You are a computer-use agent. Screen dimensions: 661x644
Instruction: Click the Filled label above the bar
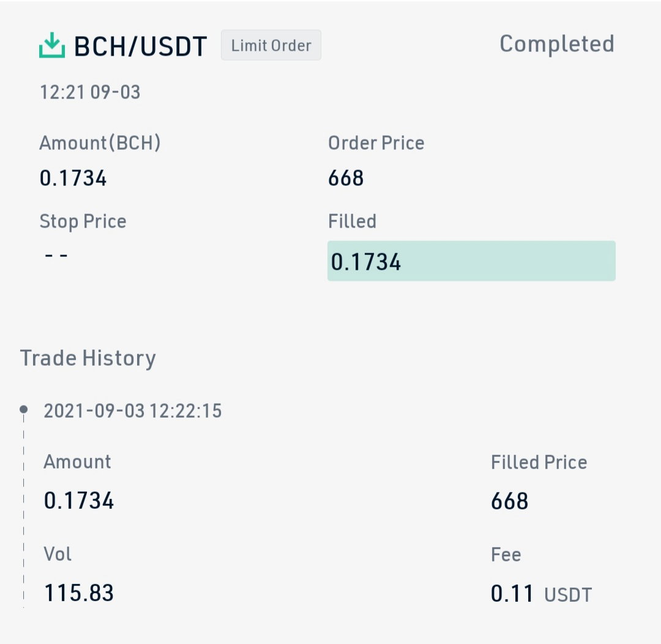click(352, 221)
